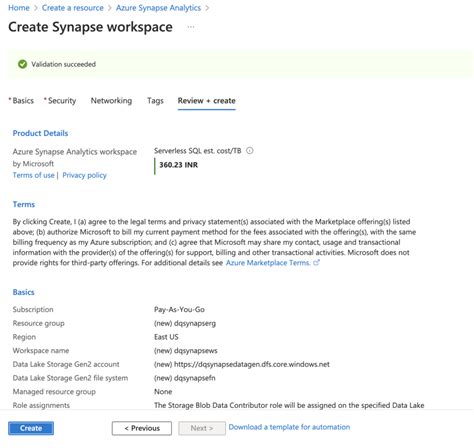Open the Azure Marketplace Terms link
This screenshot has width=474, height=448.
[268, 263]
